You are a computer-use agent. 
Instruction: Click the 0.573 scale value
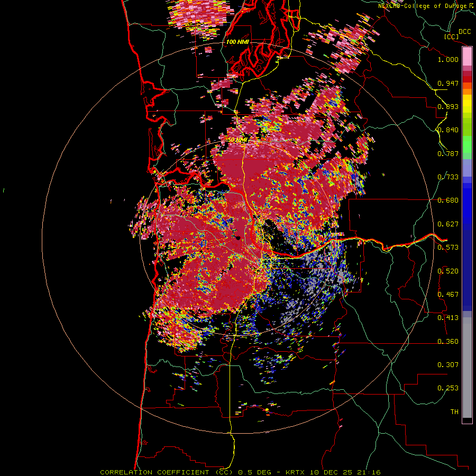pyautogui.click(x=448, y=248)
